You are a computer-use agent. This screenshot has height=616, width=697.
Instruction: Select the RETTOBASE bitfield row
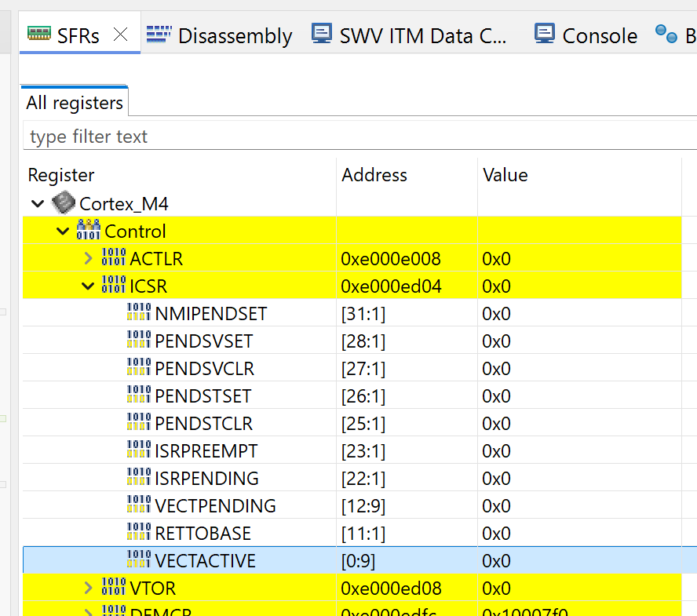click(352, 534)
